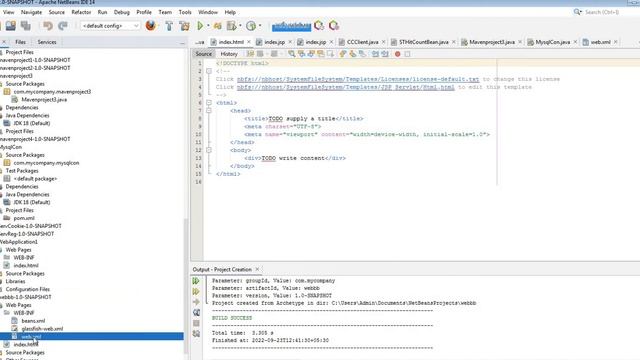640x360 pixels.
Task: Select glassfish-web.xml in the project tree
Action: (x=42, y=329)
